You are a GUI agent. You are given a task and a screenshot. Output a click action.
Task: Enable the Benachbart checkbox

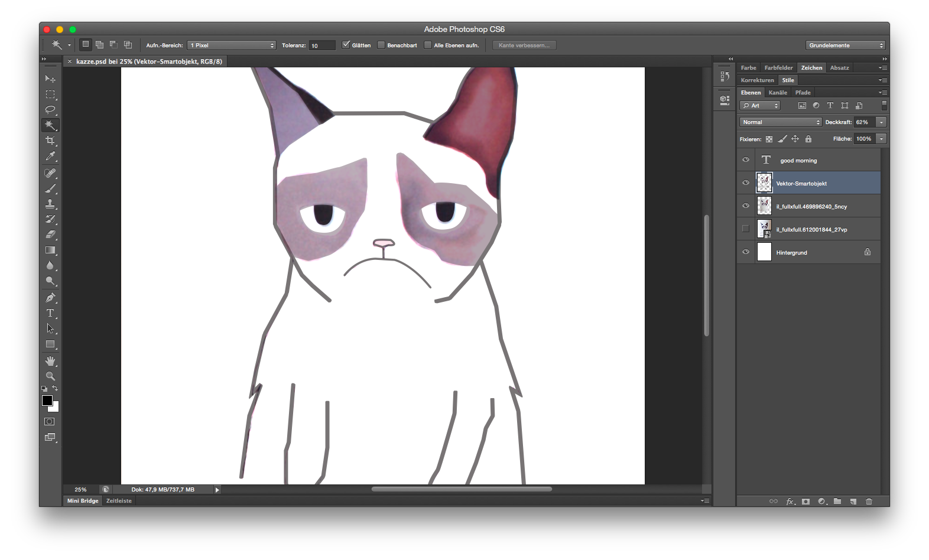381,45
